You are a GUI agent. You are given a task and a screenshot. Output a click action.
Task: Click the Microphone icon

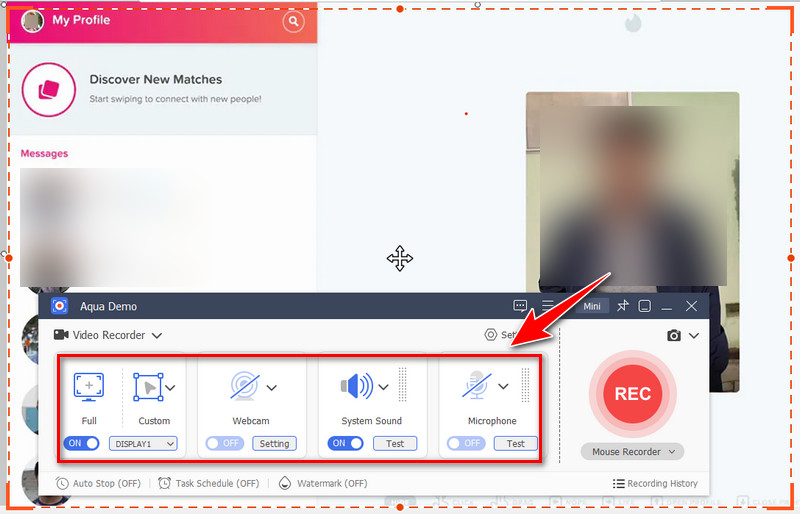(x=476, y=386)
